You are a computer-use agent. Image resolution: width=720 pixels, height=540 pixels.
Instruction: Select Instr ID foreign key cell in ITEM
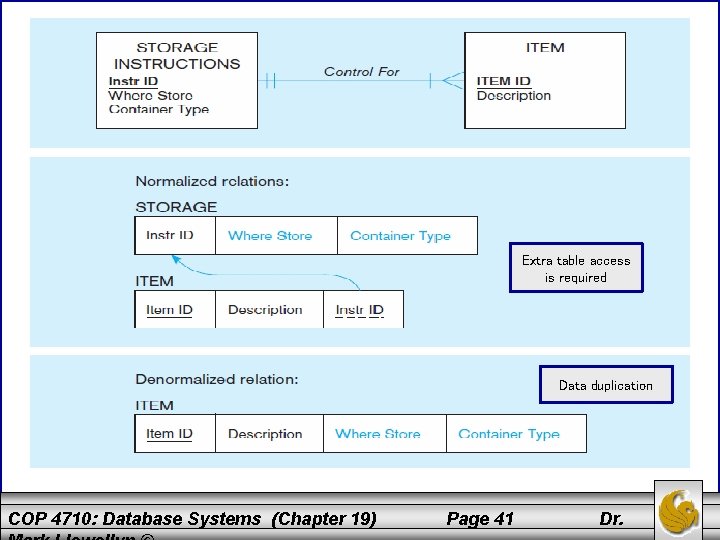point(364,309)
